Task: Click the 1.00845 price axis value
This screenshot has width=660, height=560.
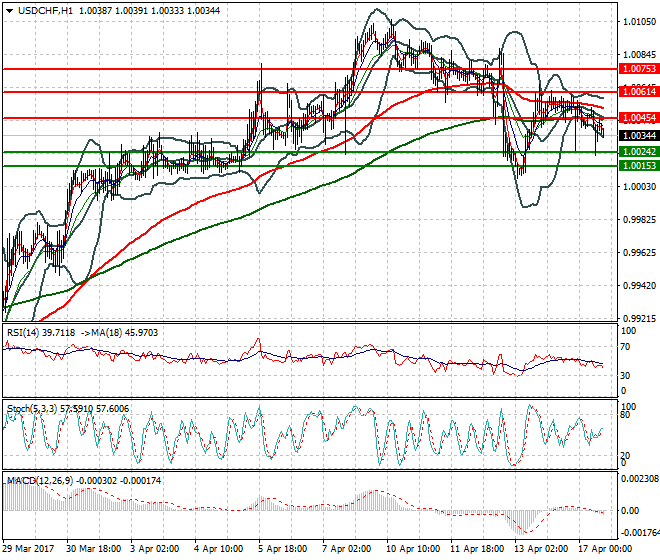Action: [x=639, y=55]
